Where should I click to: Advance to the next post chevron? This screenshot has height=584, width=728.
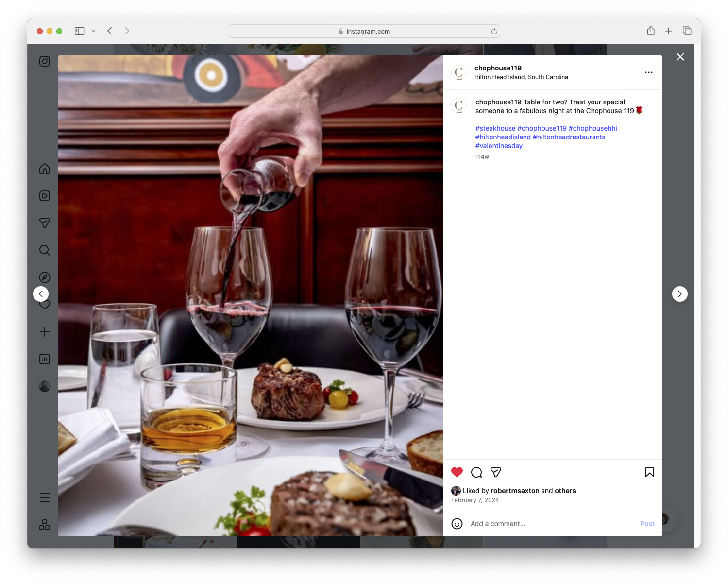tap(679, 294)
